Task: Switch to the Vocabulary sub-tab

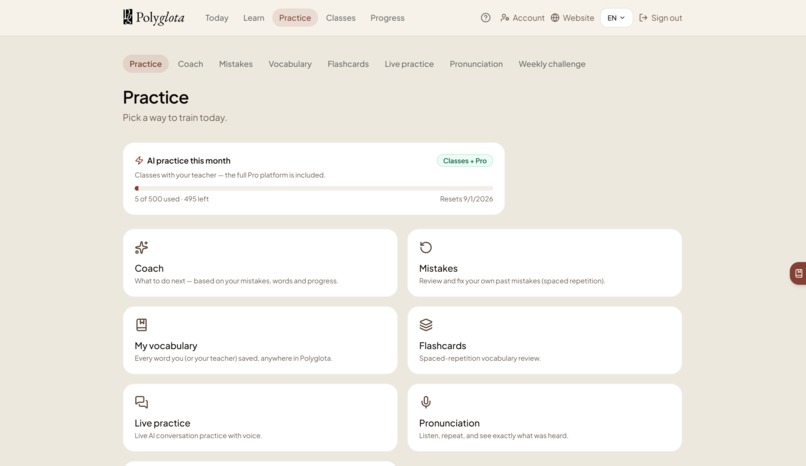Action: [x=290, y=64]
